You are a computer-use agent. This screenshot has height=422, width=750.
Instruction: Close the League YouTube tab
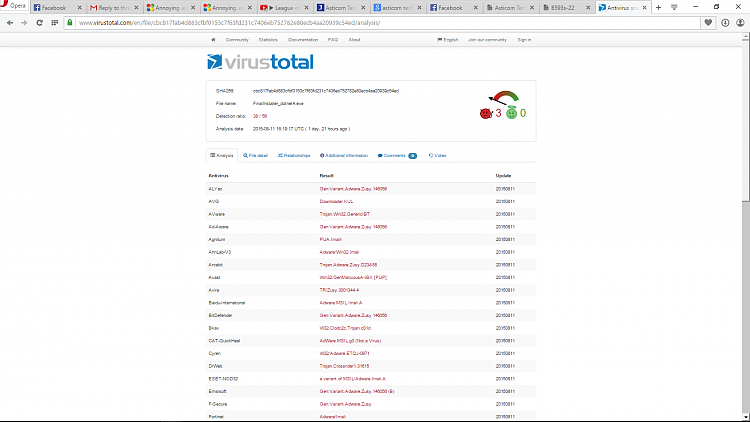307,8
